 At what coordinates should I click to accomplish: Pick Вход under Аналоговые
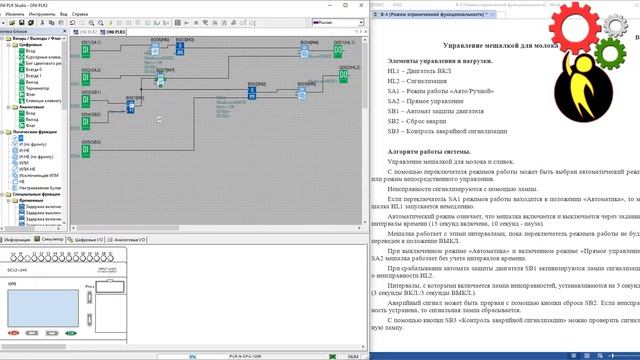31,113
